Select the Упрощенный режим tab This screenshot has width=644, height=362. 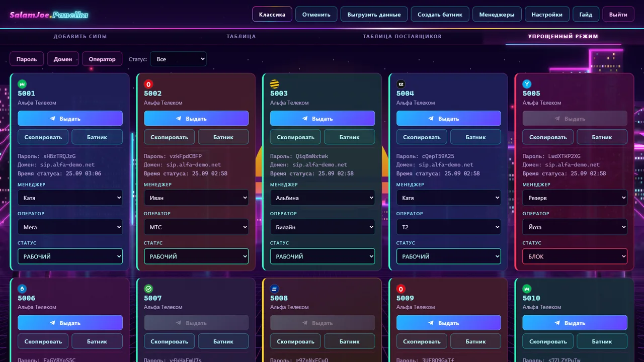[x=563, y=36]
